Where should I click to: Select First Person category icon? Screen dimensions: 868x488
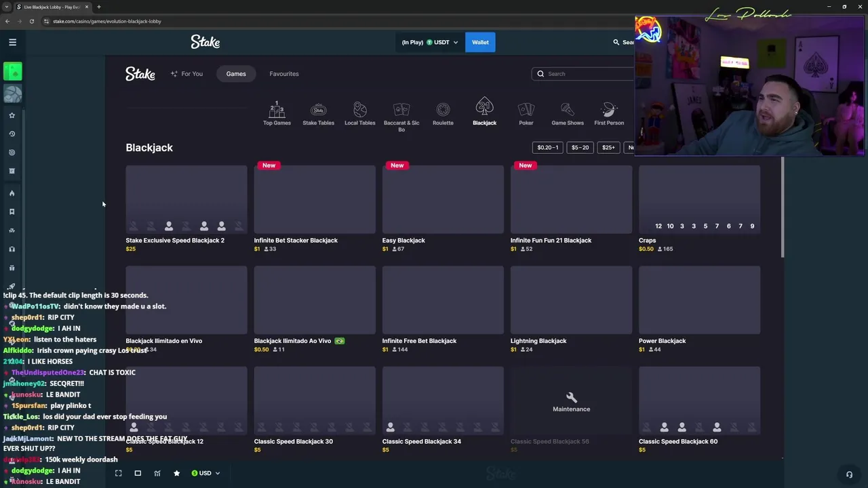pyautogui.click(x=609, y=114)
